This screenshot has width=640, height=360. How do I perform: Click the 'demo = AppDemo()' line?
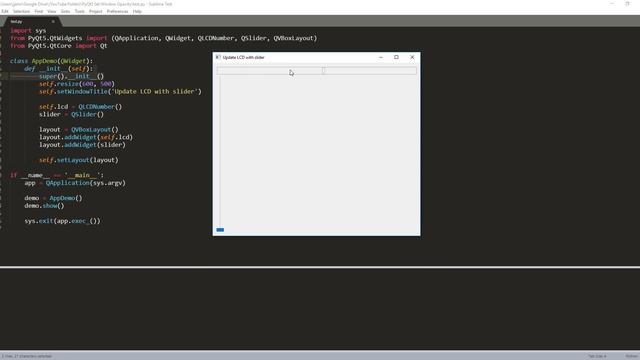[x=53, y=198]
